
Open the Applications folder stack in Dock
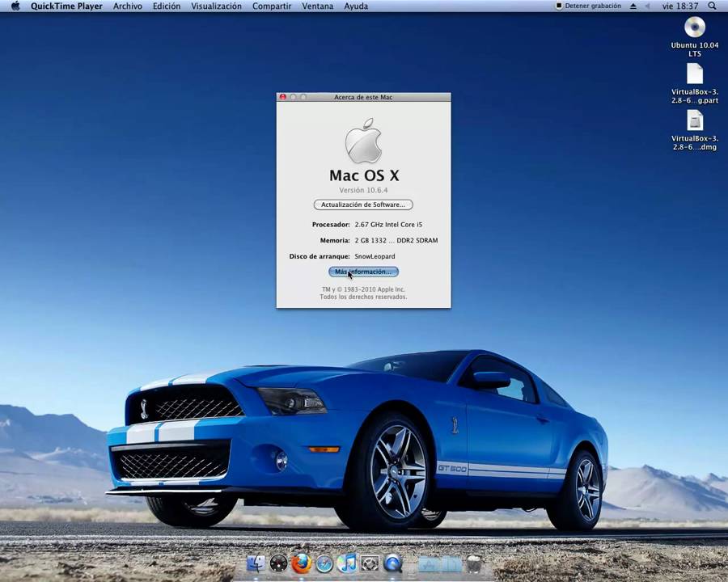pyautogui.click(x=429, y=564)
